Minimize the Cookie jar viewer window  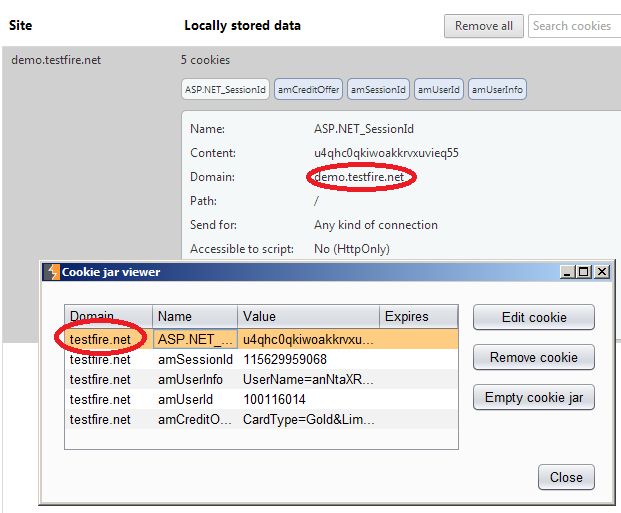(567, 272)
